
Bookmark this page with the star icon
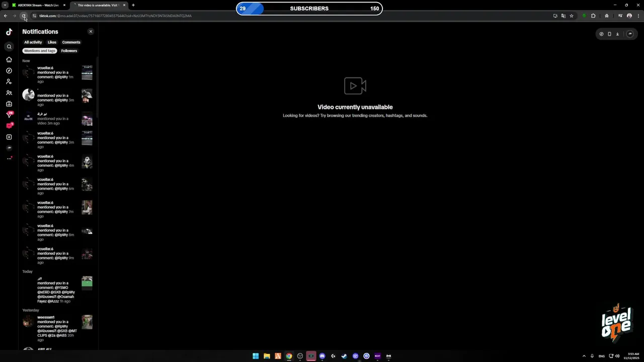pos(572,16)
